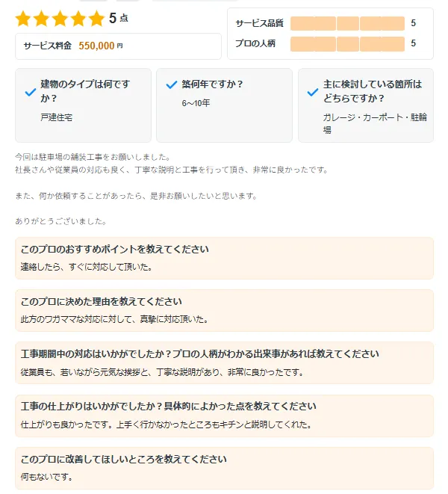This screenshot has width=448, height=494.
Task: Click the checkmark beside 築何年ですか
Action: [171, 84]
